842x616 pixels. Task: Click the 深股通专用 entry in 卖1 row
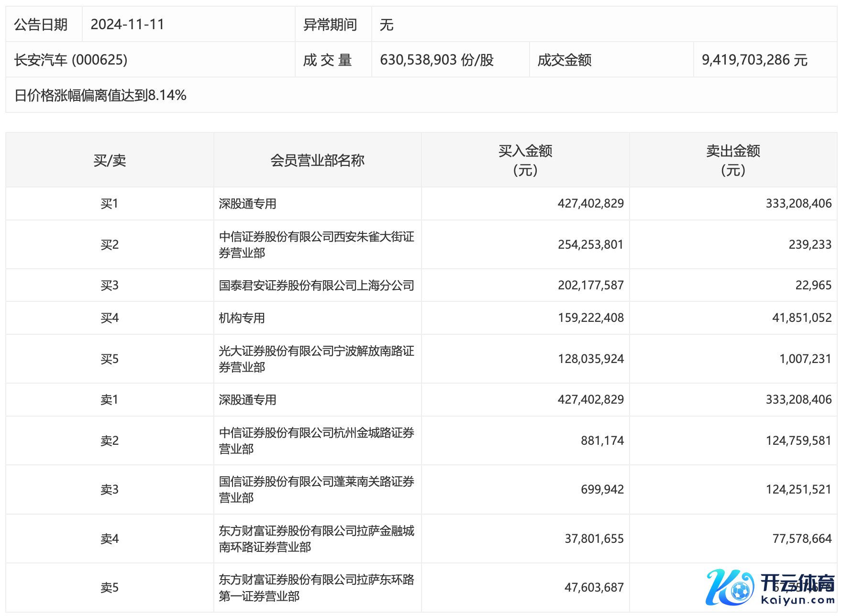coord(247,400)
